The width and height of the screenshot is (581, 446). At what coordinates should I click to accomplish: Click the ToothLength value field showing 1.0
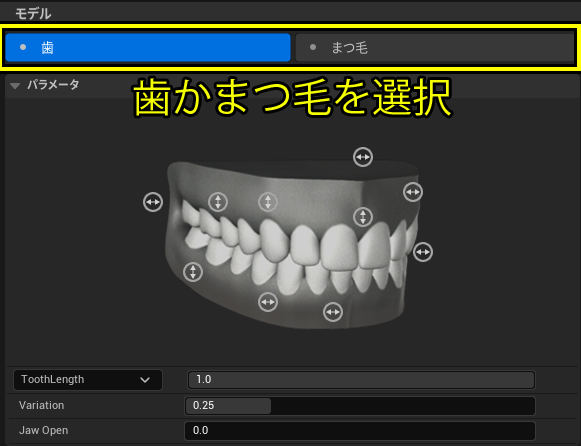pyautogui.click(x=361, y=380)
